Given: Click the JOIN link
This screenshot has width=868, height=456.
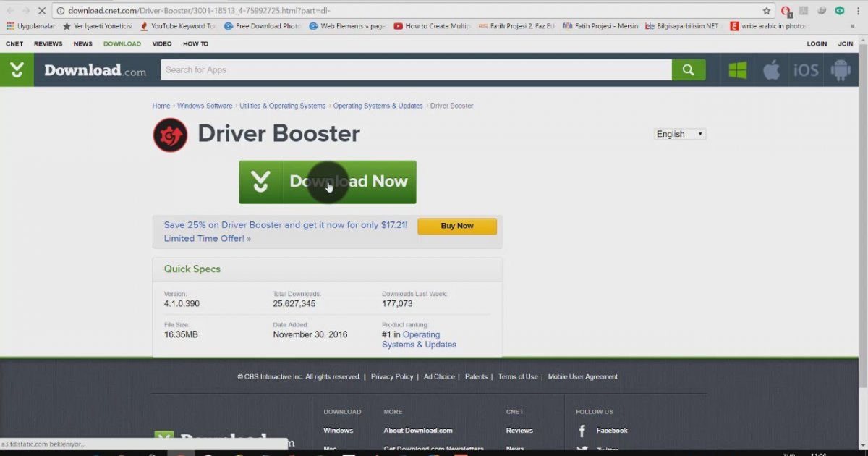Looking at the screenshot, I should (x=846, y=44).
